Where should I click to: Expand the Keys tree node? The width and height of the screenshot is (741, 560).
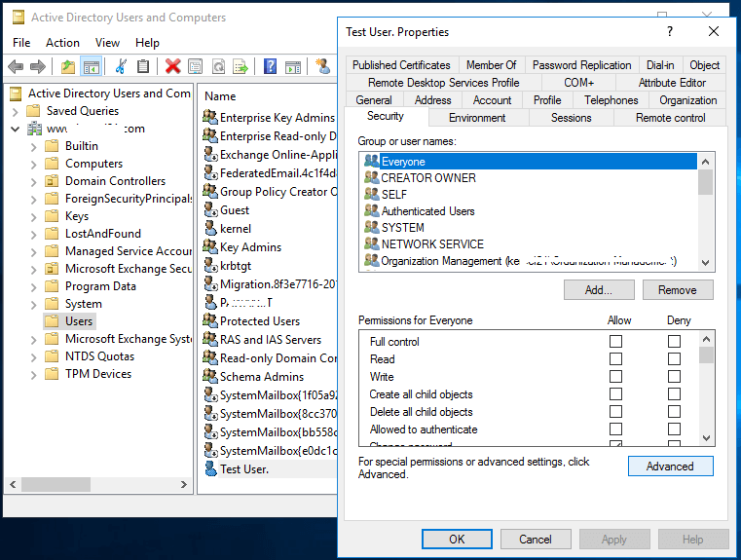33,217
